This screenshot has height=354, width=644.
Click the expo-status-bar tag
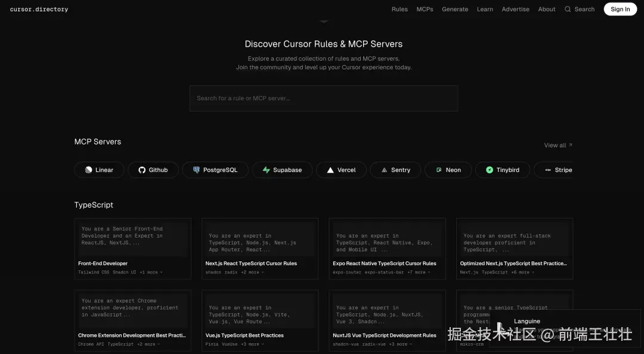(x=385, y=272)
